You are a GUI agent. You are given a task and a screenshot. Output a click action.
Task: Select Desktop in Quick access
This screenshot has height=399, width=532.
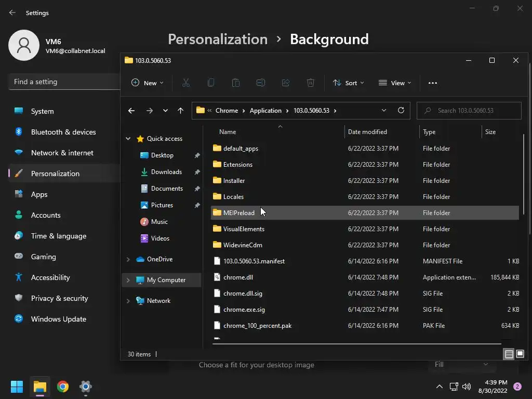tap(162, 155)
